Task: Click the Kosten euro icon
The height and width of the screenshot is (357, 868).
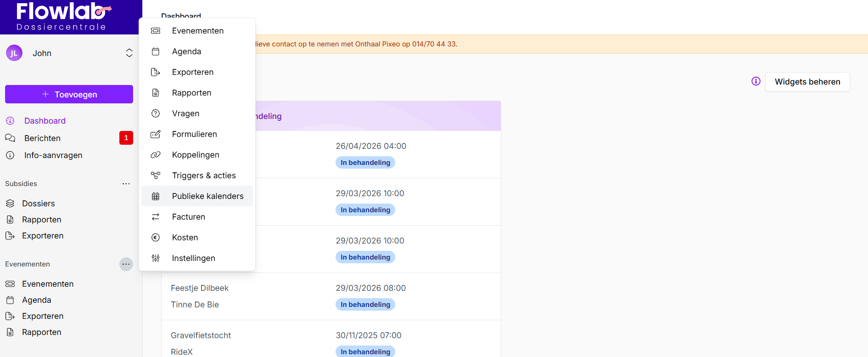Action: (156, 238)
